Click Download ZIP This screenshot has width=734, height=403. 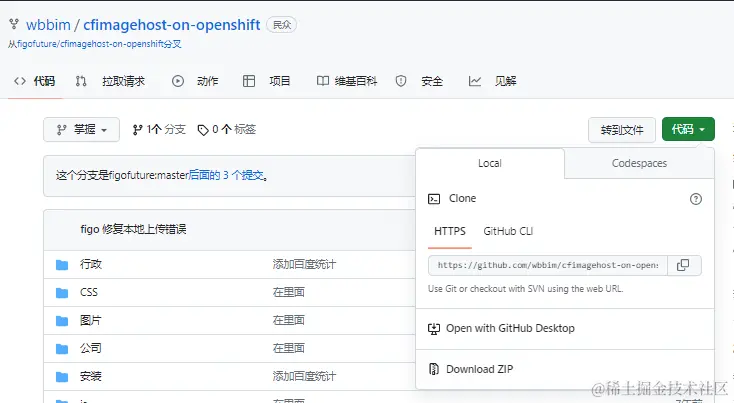tap(479, 369)
